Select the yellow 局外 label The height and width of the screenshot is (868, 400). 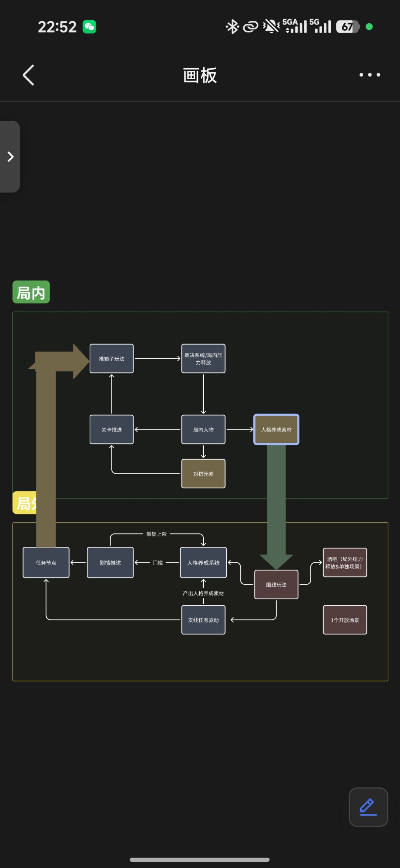[x=25, y=503]
